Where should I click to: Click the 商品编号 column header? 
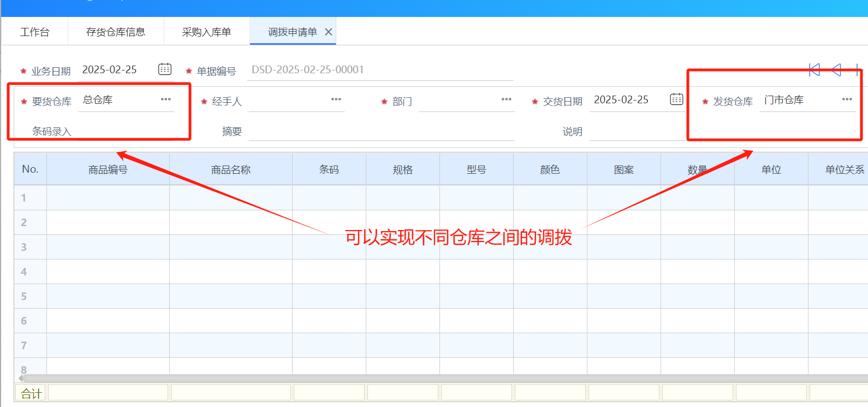click(x=108, y=170)
